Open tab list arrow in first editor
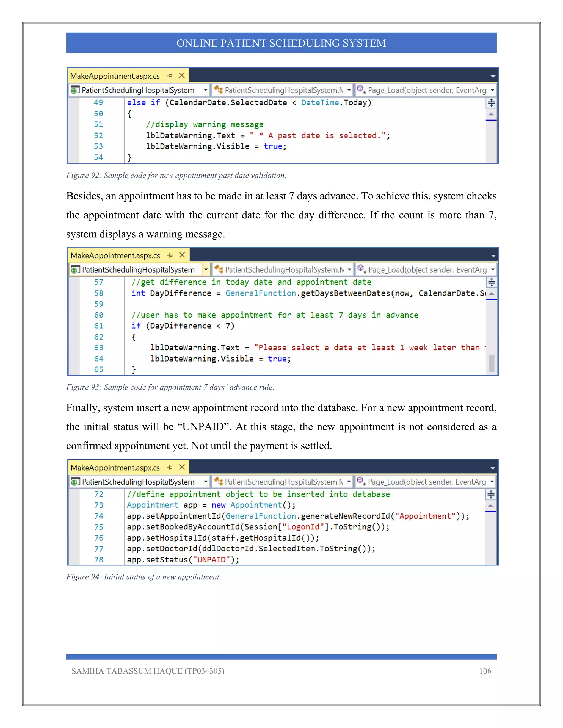Screen dimensions: 563x728 click(493, 76)
